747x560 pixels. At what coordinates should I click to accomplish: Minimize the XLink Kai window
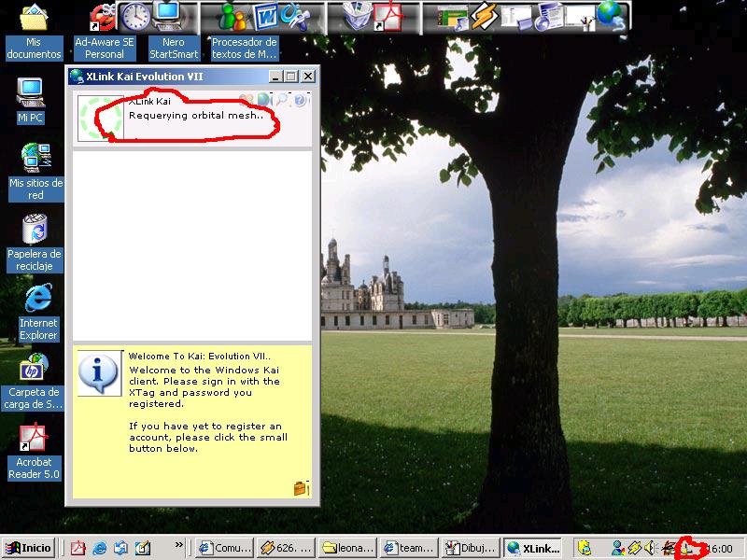275,77
